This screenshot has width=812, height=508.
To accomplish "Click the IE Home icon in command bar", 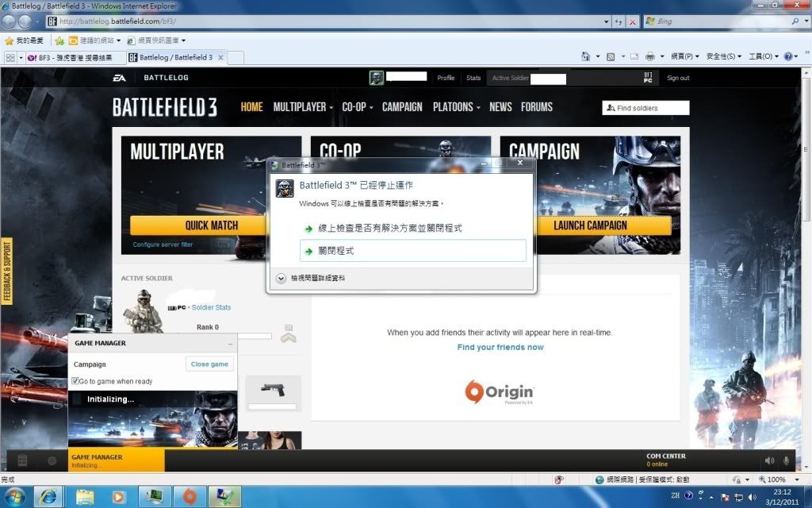I will click(586, 56).
